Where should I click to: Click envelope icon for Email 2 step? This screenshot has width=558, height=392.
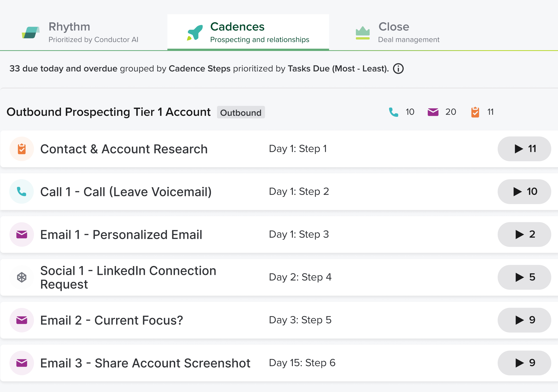(22, 320)
